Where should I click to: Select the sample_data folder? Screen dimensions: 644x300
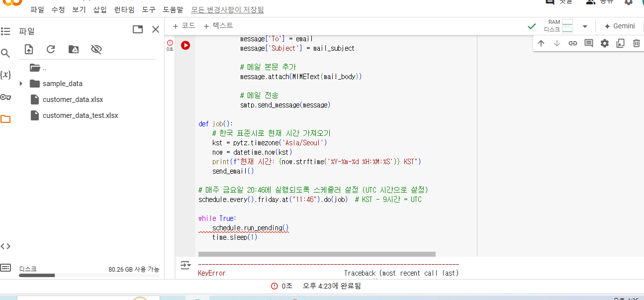tap(63, 84)
